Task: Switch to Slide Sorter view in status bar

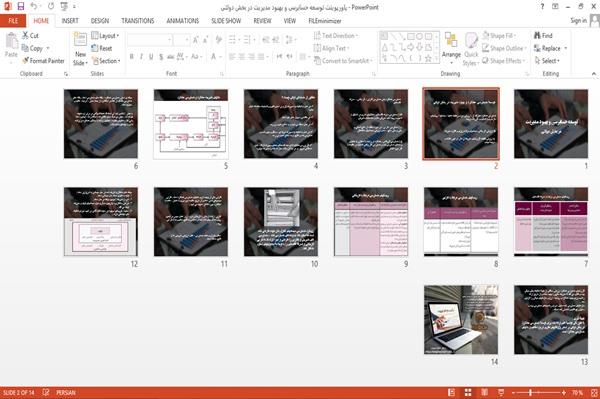Action: [x=468, y=392]
